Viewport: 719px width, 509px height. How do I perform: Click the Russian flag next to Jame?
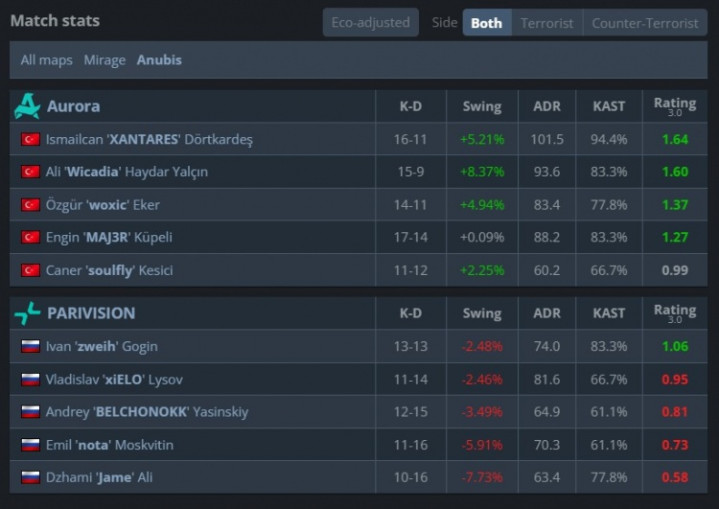point(30,477)
